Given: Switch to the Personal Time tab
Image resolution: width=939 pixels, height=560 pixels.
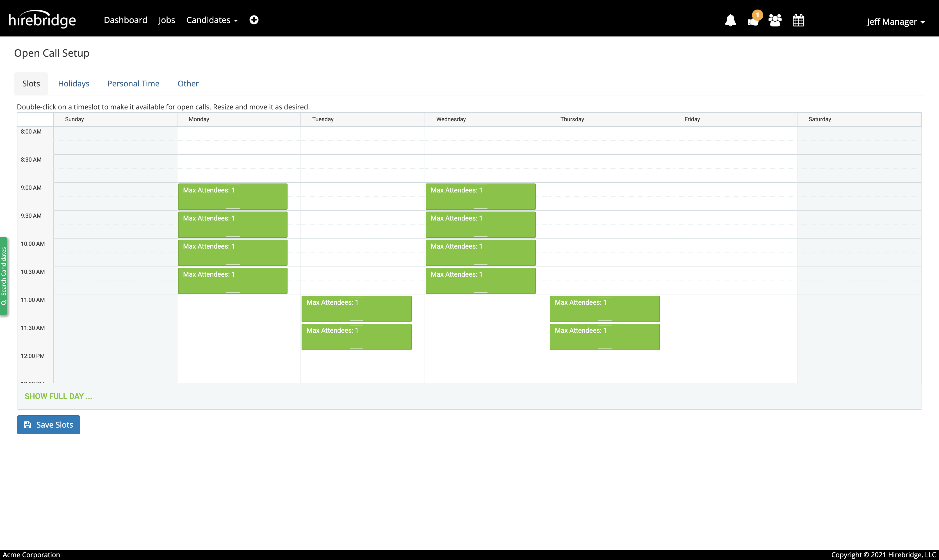Looking at the screenshot, I should click(x=133, y=83).
